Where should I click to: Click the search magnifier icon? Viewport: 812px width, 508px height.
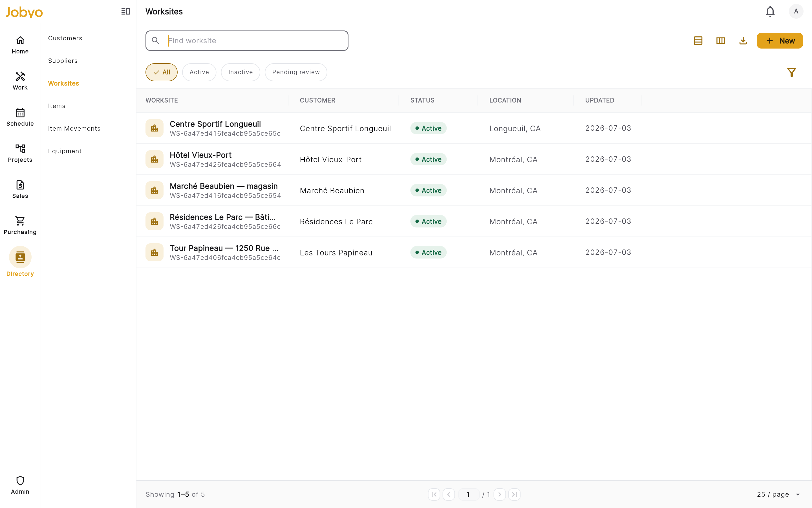[x=155, y=41]
